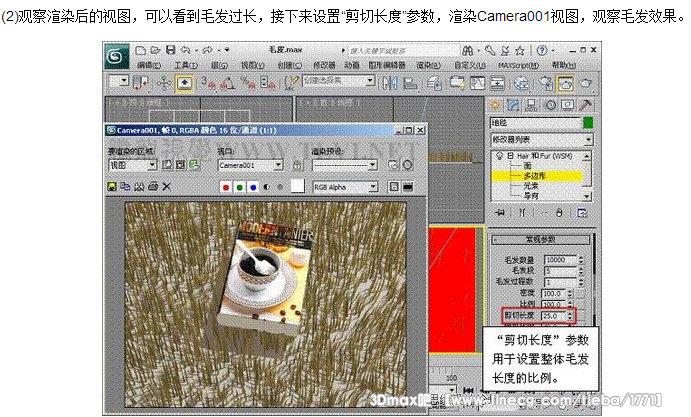The image size is (691, 417).
Task: Click Remove Modifier trash icon
Action: coord(559,213)
